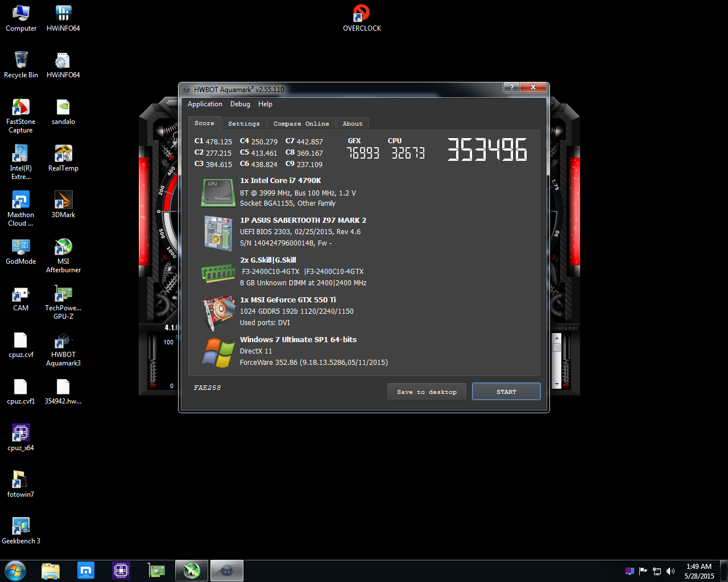Switch to MSI Afterburner in the taskbar
Image resolution: width=728 pixels, height=582 pixels.
point(192,571)
